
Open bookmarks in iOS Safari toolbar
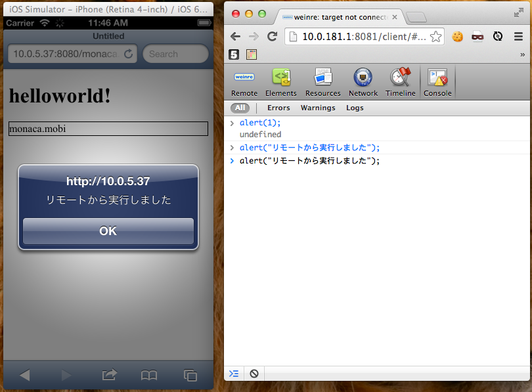tap(149, 376)
